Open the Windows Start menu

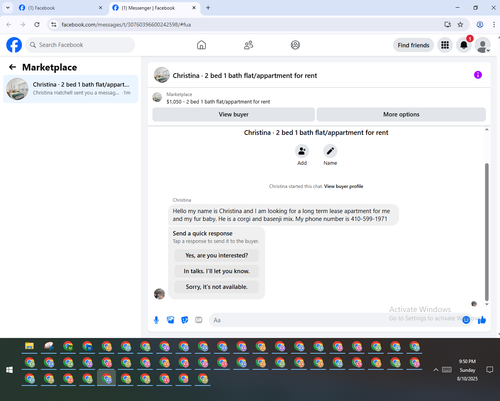coord(9,370)
